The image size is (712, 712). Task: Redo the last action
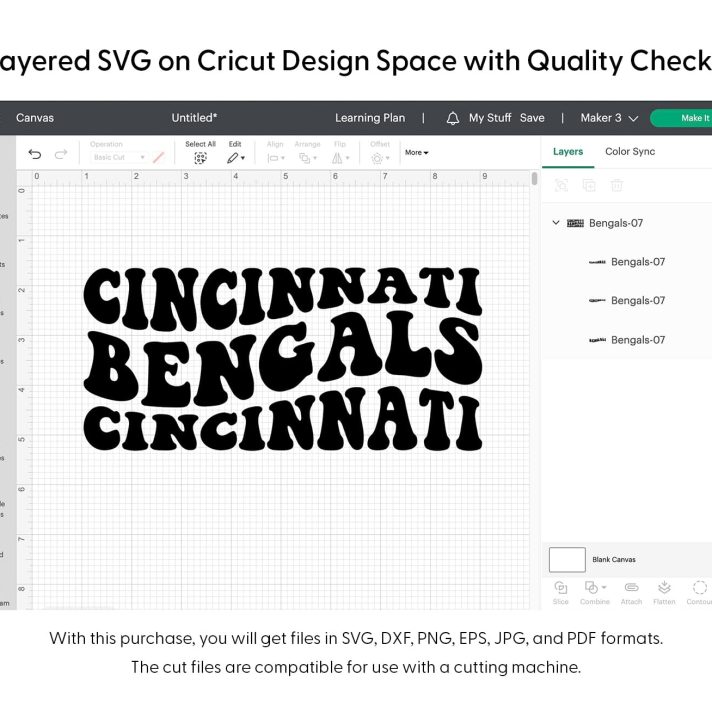point(61,154)
